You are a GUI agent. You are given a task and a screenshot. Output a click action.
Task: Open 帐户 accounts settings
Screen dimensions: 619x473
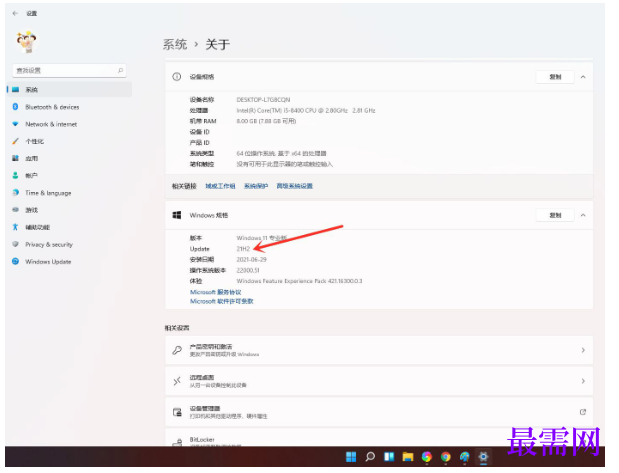(69, 176)
